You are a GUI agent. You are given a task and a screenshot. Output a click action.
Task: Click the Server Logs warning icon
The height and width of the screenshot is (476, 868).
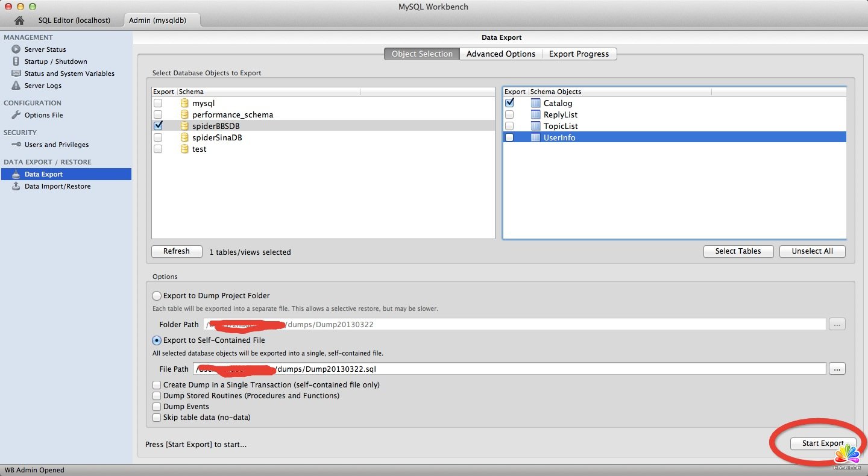pyautogui.click(x=16, y=86)
